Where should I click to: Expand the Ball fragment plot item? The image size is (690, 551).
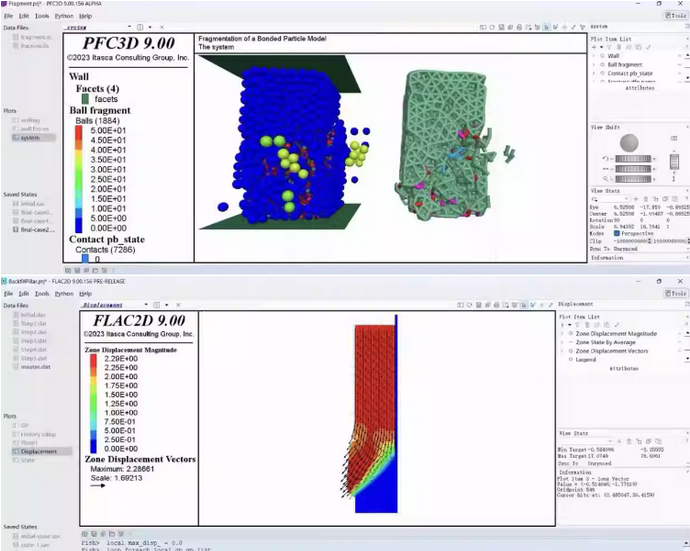[594, 65]
